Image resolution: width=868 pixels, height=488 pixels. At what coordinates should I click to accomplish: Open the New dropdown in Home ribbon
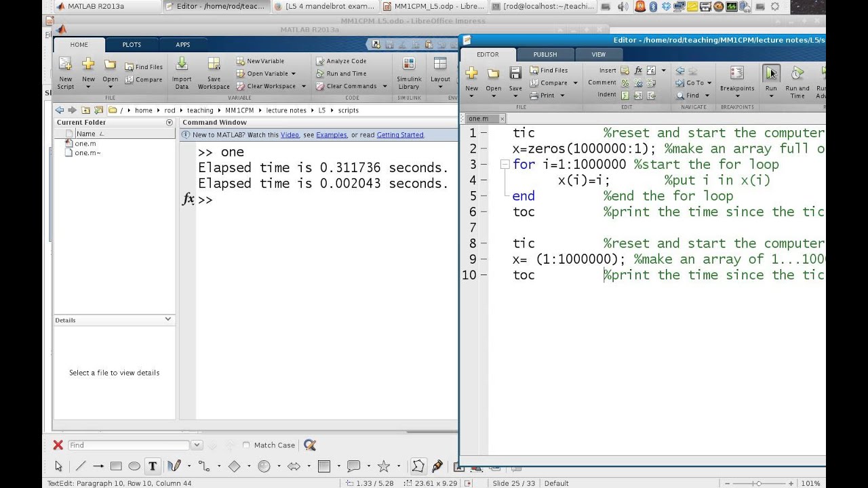tap(88, 87)
